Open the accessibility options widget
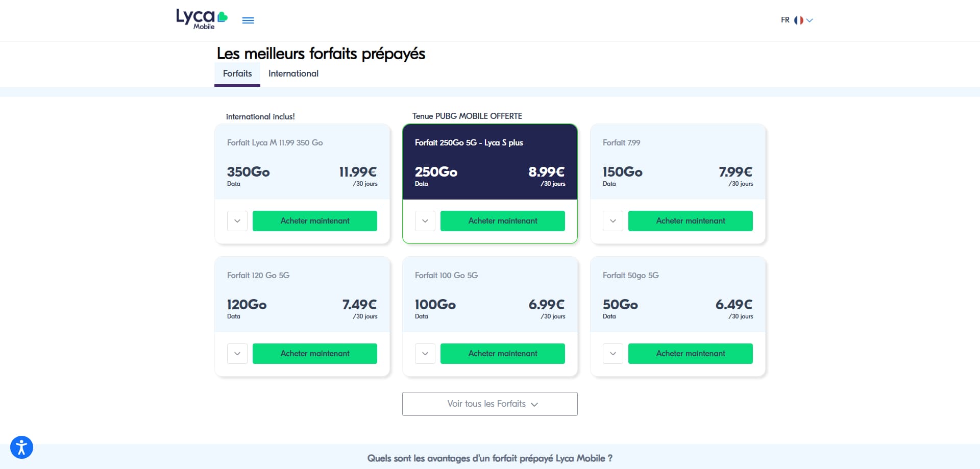980x469 pixels. pyautogui.click(x=21, y=448)
